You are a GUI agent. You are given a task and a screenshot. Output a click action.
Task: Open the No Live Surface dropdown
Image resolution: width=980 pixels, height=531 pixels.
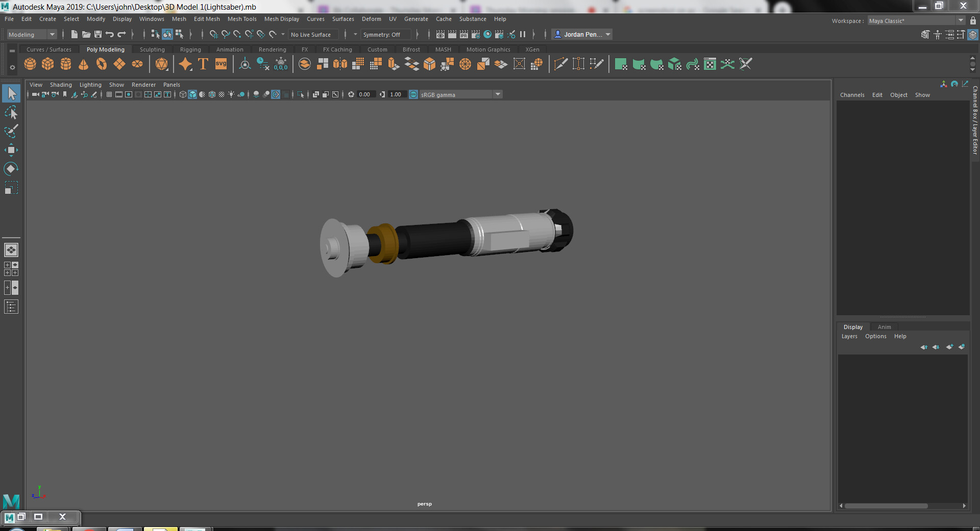point(313,34)
